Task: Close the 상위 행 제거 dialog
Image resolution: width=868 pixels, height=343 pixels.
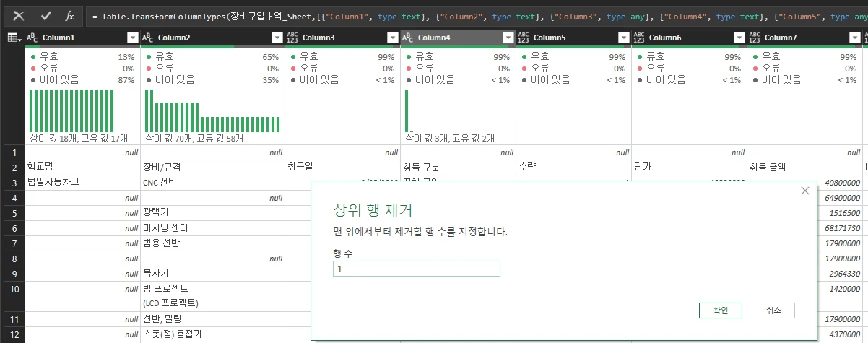Action: 805,191
